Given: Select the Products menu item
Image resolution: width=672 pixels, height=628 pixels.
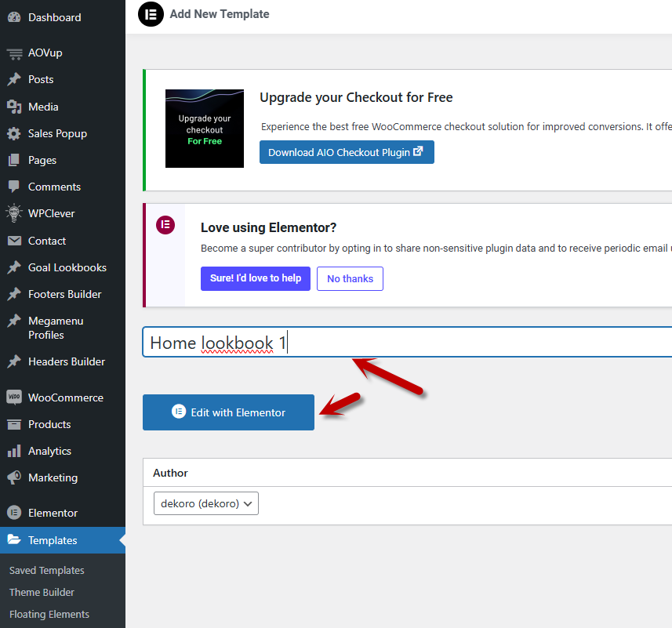Looking at the screenshot, I should tap(63, 424).
